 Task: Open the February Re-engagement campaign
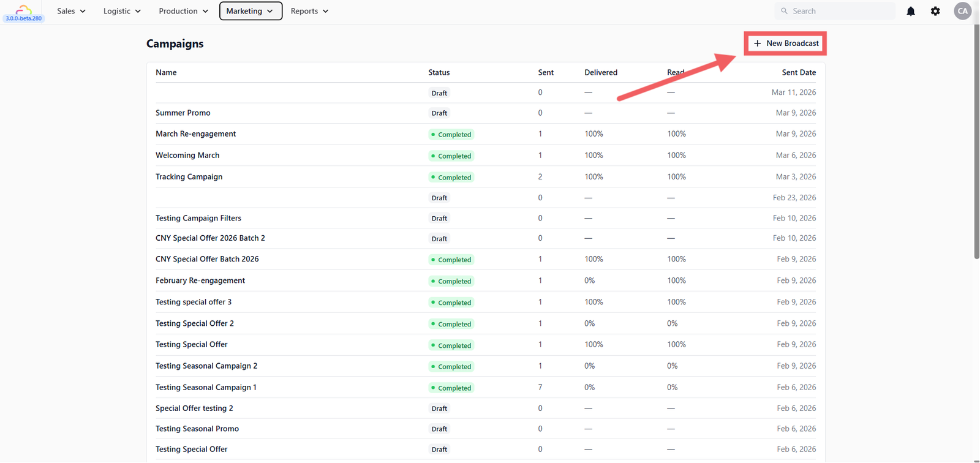coord(200,280)
